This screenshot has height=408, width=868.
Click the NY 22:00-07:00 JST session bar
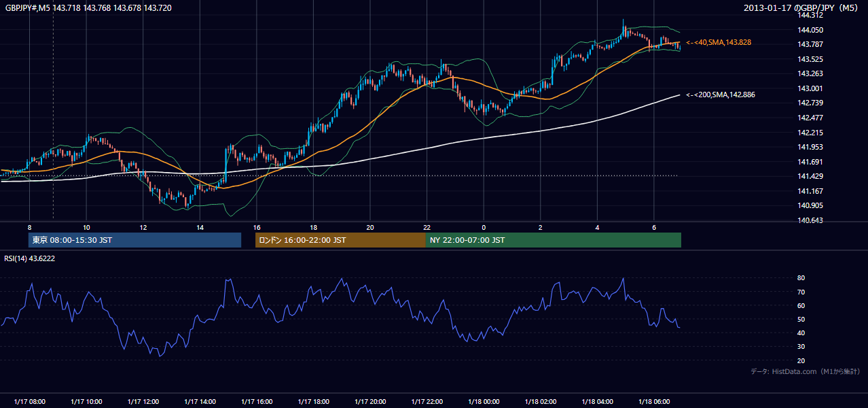[554, 240]
